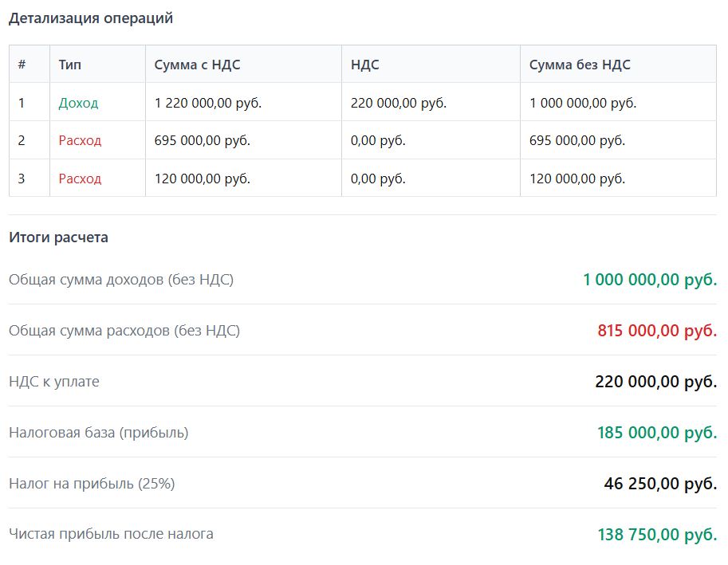The image size is (728, 565).
Task: Click the 220 000,00 руб. НДС table cell
Action: pyautogui.click(x=398, y=103)
